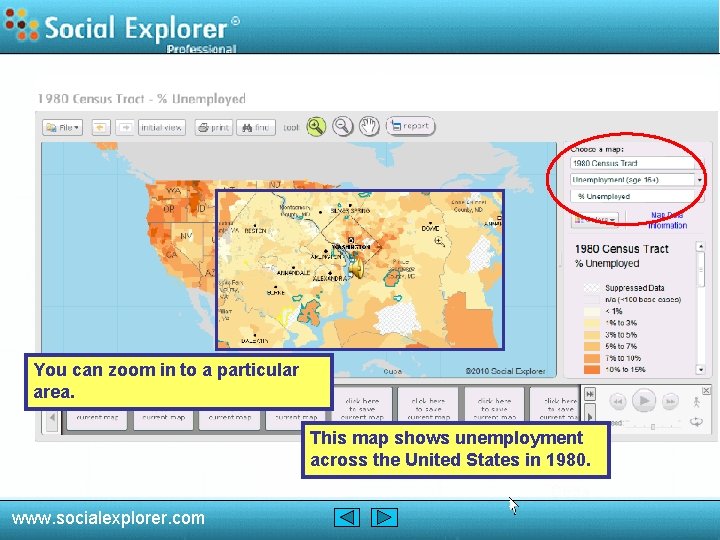Select the pan hand tool
720x540 pixels.
[x=369, y=126]
